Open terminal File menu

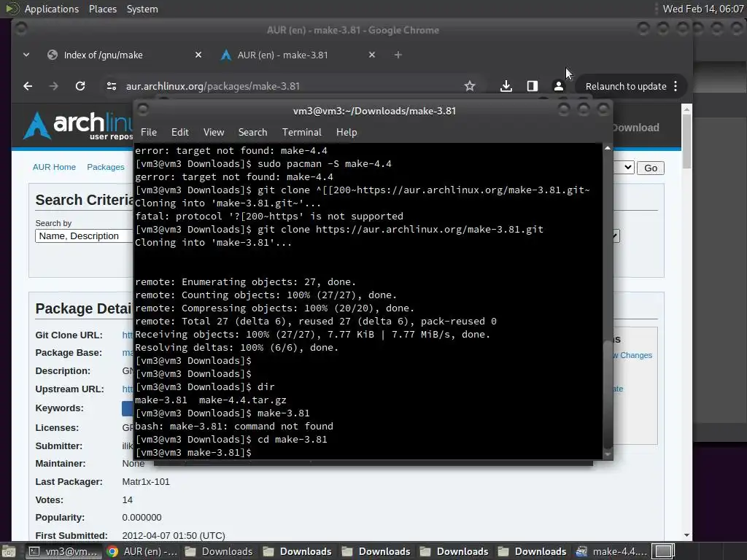[x=149, y=132]
